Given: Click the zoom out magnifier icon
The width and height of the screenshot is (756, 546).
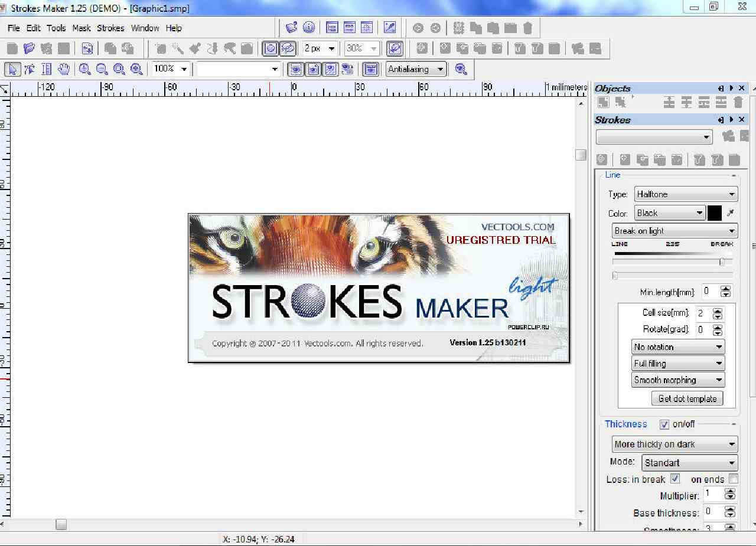Looking at the screenshot, I should (102, 69).
